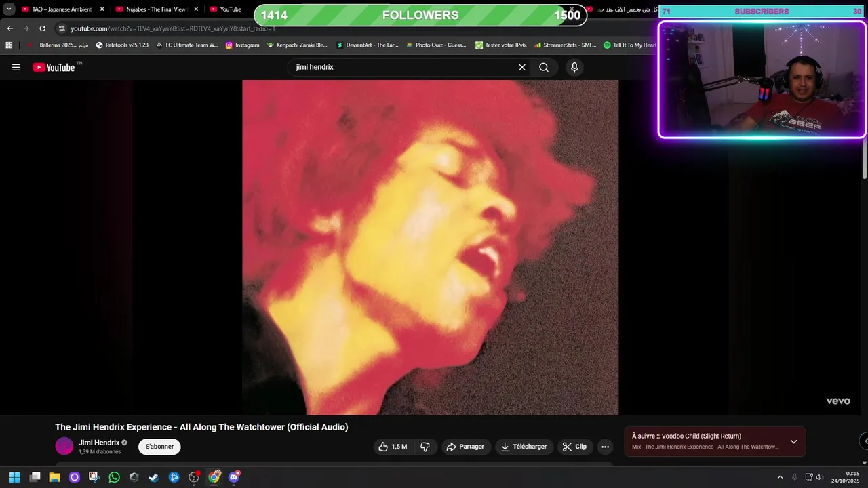This screenshot has height=488, width=868.
Task: Click the Télécharger download button
Action: (x=524, y=447)
